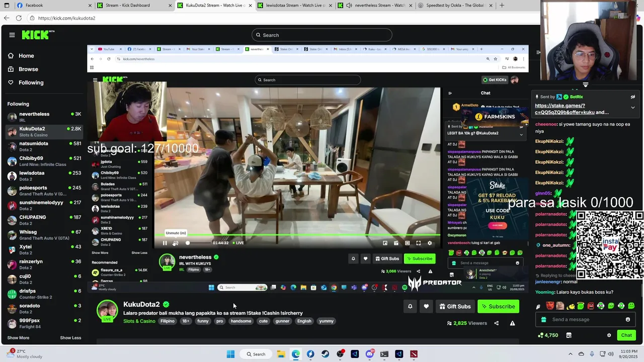Select poloesports in Following list
The width and height of the screenshot is (644, 362).
[44, 191]
